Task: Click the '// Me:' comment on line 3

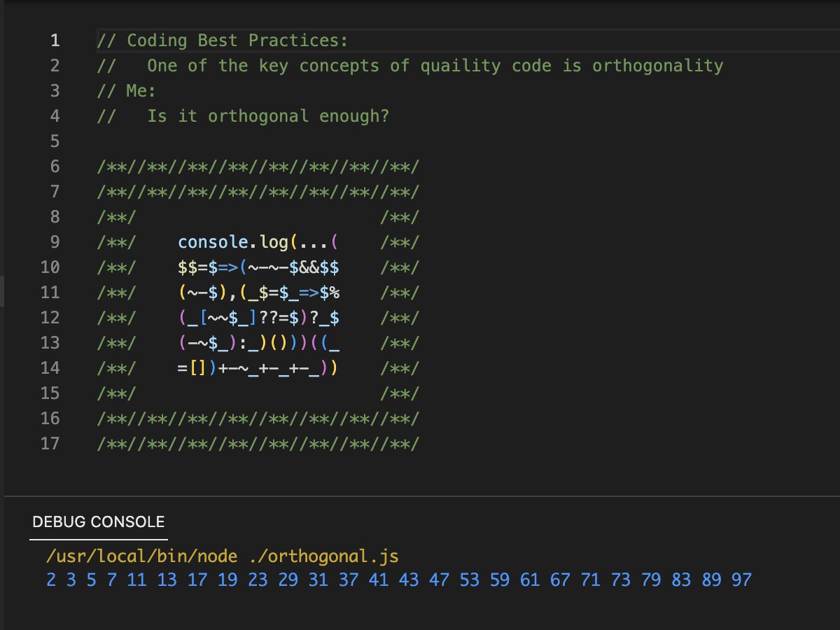Action: pyautogui.click(x=126, y=90)
